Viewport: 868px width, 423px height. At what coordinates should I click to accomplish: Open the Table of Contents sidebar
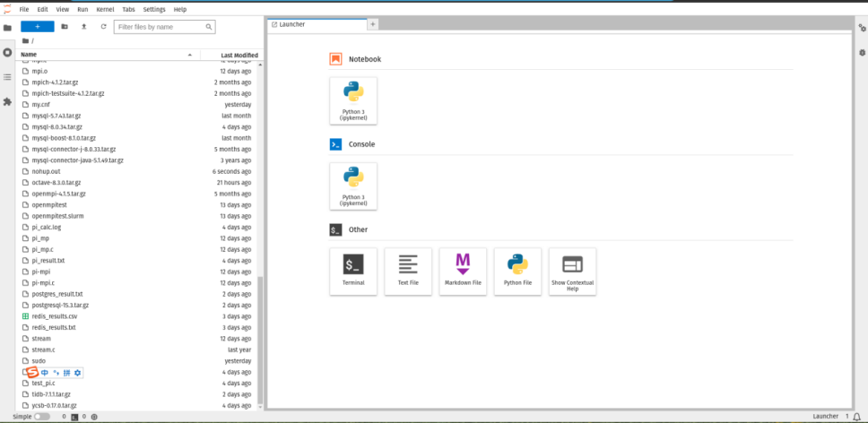pos(7,77)
